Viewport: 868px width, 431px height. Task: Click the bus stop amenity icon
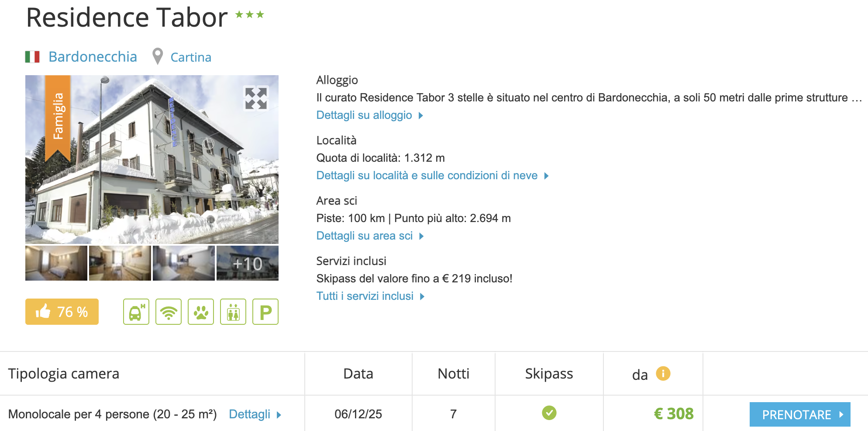(136, 312)
